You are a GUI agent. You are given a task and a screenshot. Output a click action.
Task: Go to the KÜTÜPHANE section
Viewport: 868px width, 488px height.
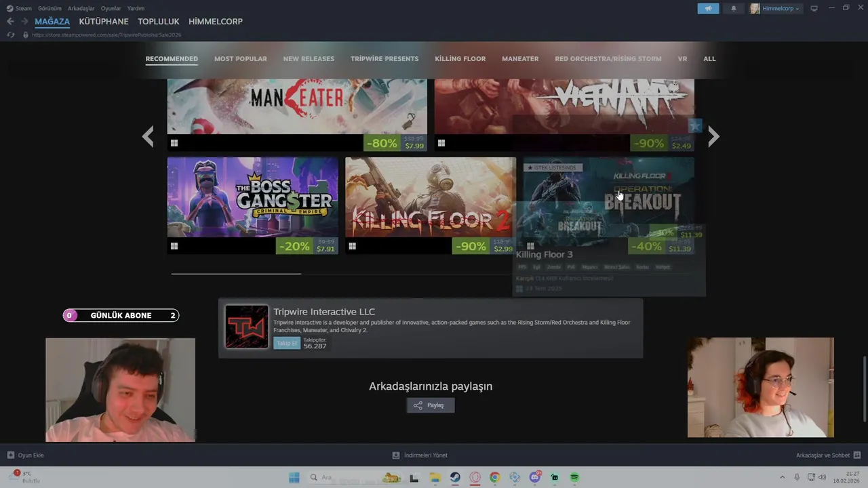[104, 22]
